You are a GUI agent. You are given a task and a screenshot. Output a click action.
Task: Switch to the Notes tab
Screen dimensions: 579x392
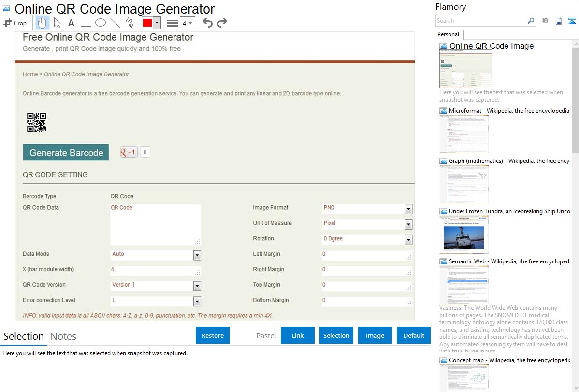(63, 336)
